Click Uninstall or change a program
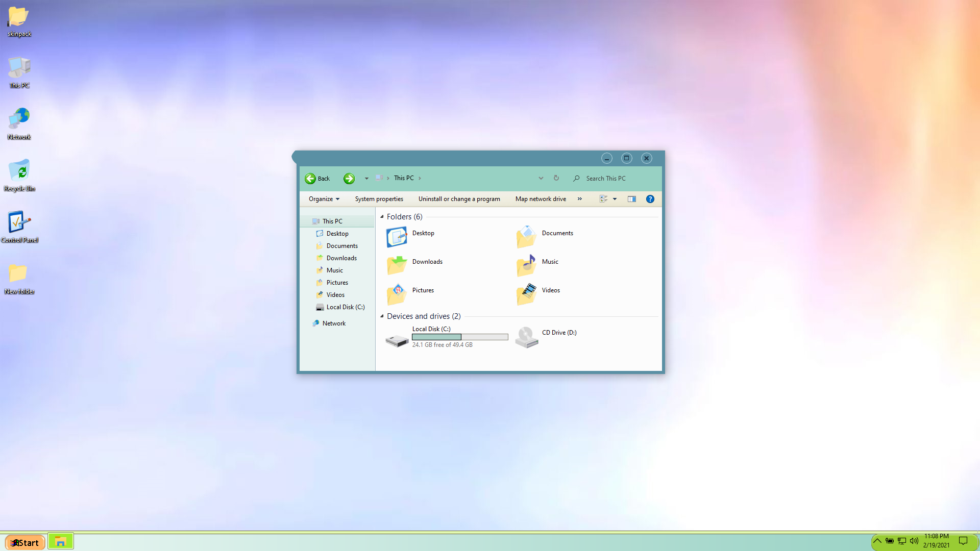This screenshot has height=551, width=980. 459,199
